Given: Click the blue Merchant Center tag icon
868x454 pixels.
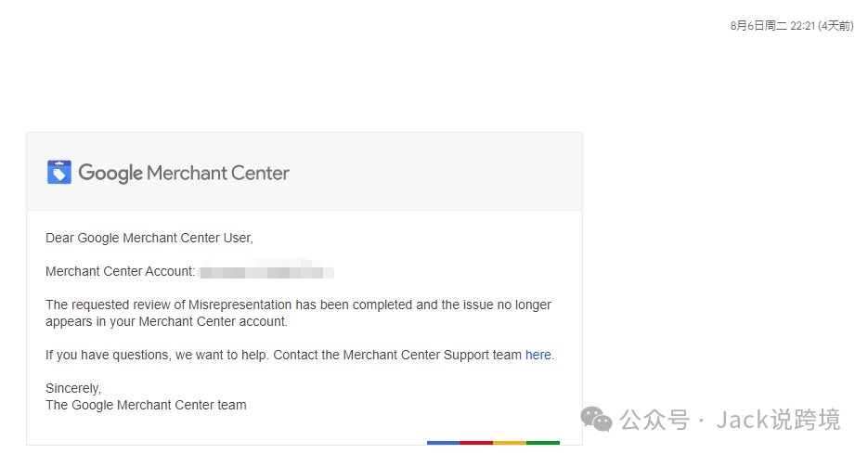Looking at the screenshot, I should (x=59, y=172).
